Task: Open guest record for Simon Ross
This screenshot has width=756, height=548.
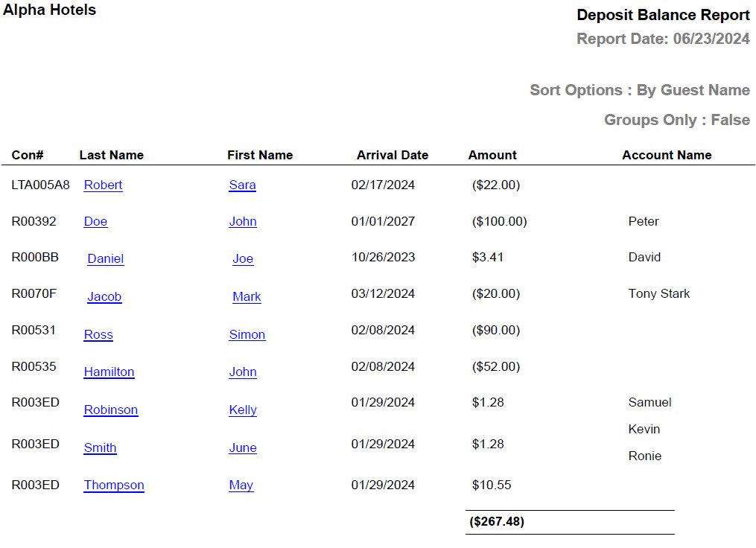Action: pos(98,334)
